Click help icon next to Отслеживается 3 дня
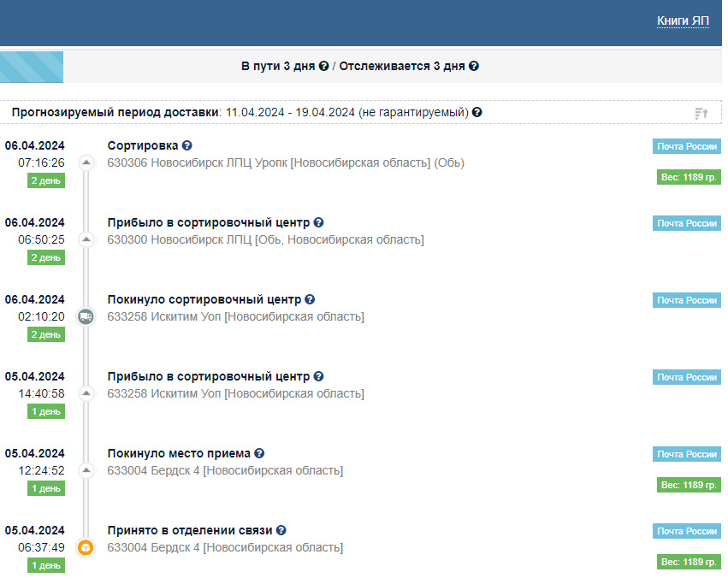This screenshot has height=584, width=728. [474, 66]
